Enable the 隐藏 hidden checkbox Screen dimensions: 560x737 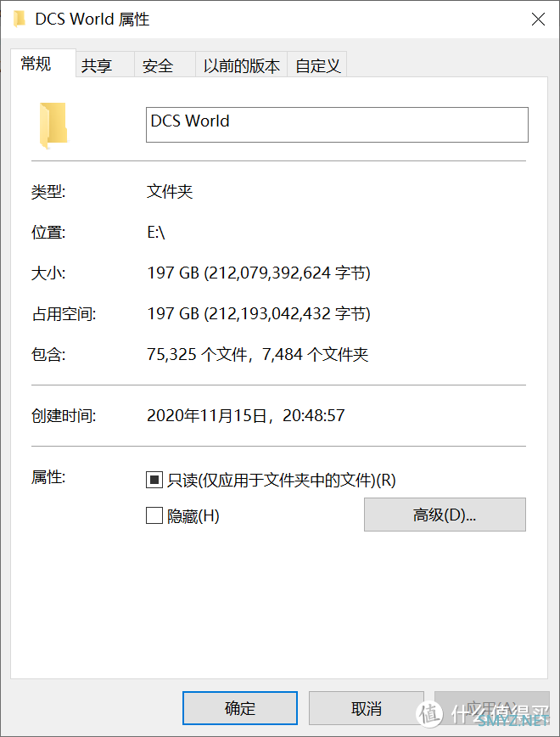pyautogui.click(x=154, y=515)
